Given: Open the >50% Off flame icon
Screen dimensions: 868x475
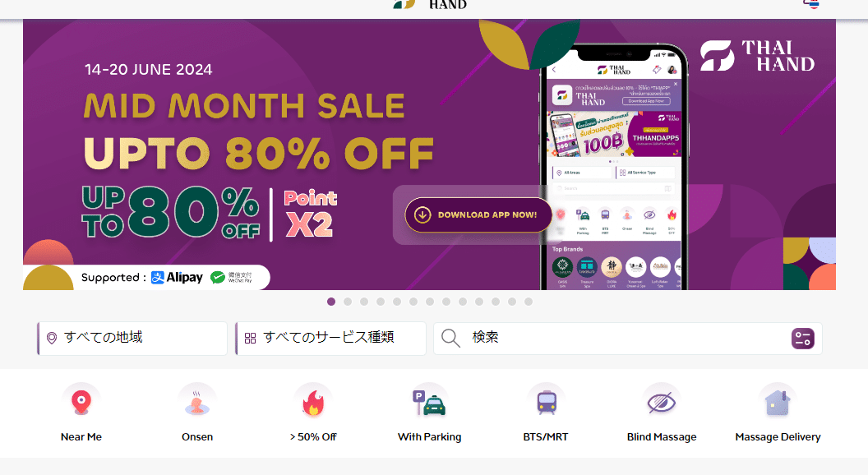Looking at the screenshot, I should coord(313,401).
